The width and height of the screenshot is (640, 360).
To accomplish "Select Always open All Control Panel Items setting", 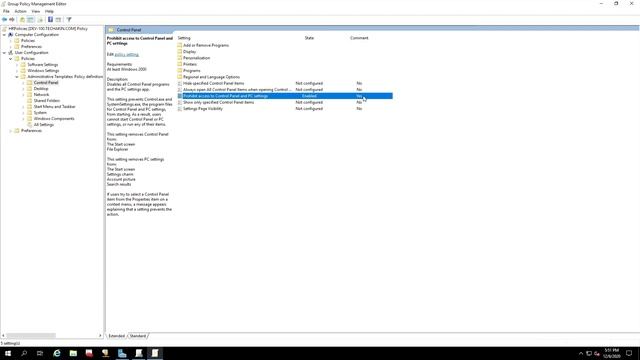I will coord(285,90).
